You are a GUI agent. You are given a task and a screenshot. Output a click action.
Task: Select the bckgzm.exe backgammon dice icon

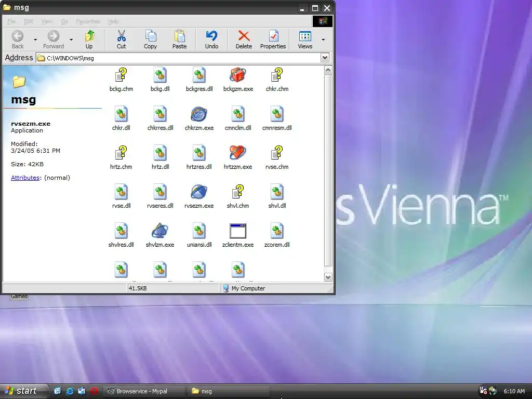click(238, 75)
